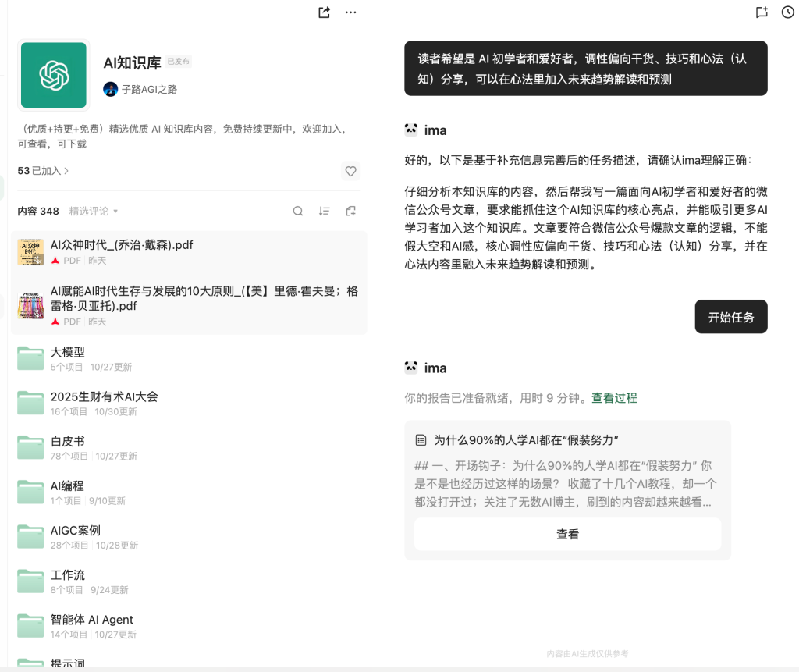The height and width of the screenshot is (672, 799).
Task: Open chat history clock icon
Action: [x=787, y=12]
